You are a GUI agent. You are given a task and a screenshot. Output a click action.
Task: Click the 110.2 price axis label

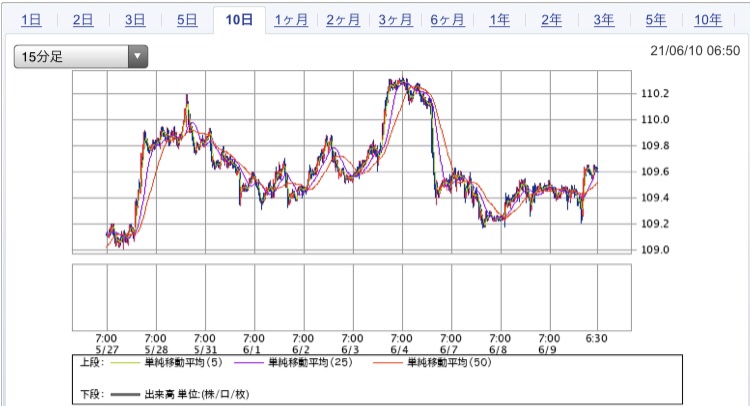coord(655,93)
